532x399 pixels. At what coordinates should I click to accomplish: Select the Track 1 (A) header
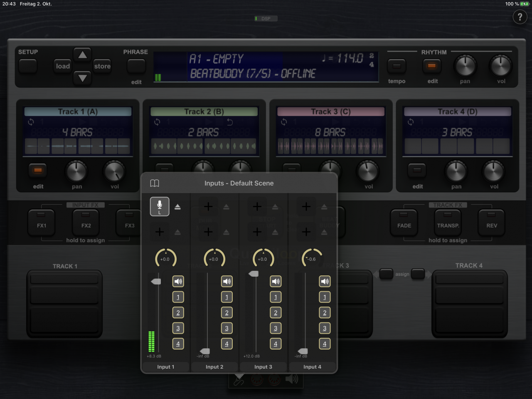pos(78,112)
